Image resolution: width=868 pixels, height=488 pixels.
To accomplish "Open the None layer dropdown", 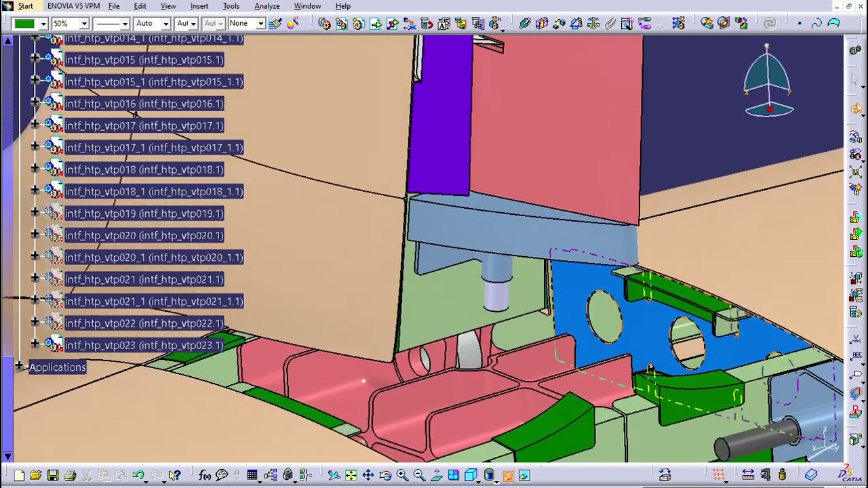I will (260, 24).
